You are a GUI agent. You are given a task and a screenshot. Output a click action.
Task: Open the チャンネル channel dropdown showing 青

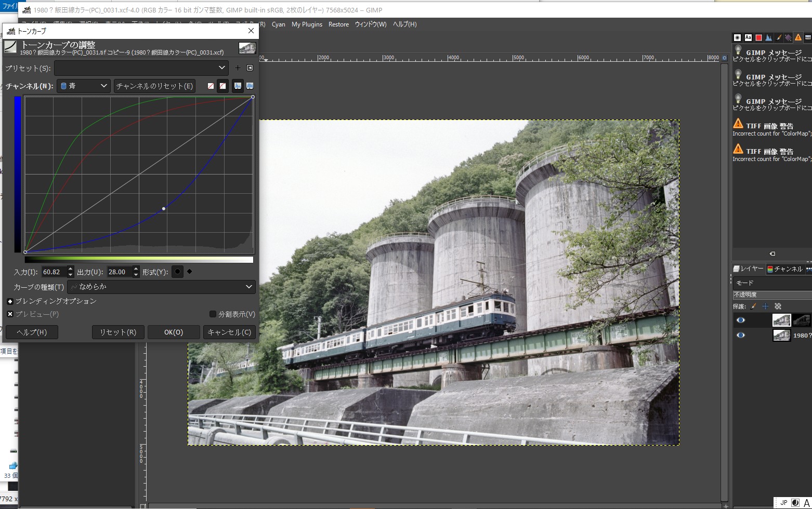(83, 86)
